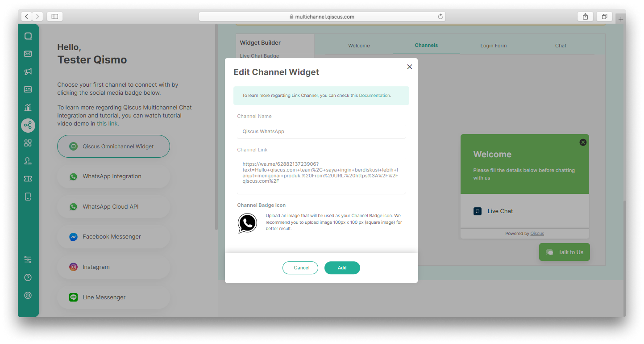
Task: Open the analytics chart icon in sidebar
Action: (x=28, y=107)
